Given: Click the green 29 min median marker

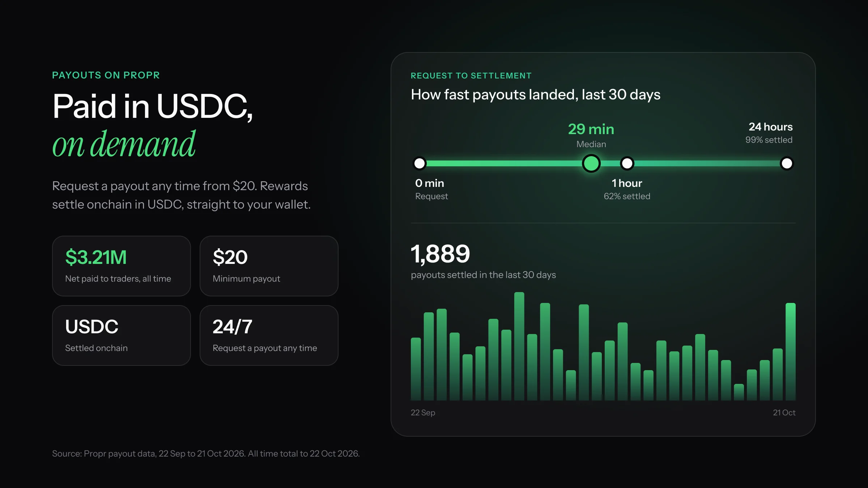Looking at the screenshot, I should coord(591,163).
